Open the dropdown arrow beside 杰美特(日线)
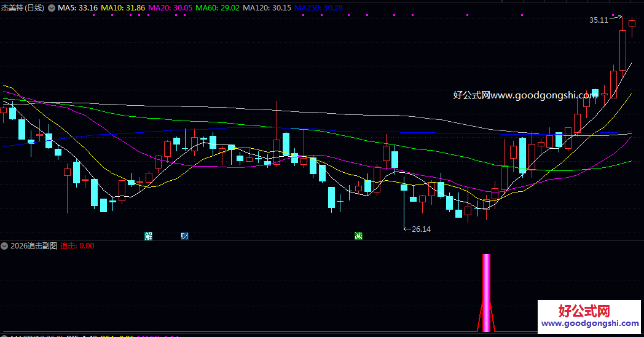This screenshot has width=644, height=337. 52,8
